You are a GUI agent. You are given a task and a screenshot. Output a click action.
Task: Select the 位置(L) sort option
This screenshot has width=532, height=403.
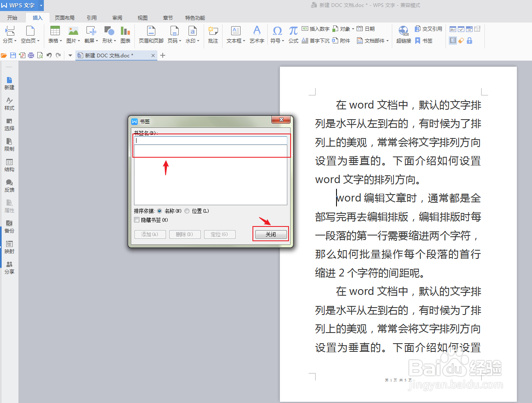coord(187,211)
